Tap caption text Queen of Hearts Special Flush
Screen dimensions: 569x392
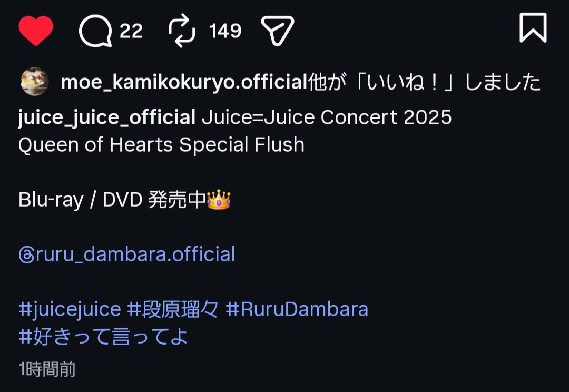162,145
